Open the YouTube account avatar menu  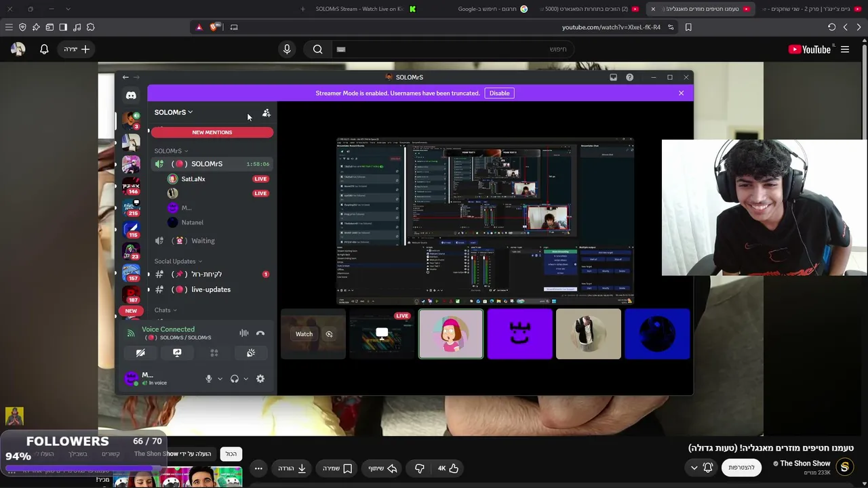pyautogui.click(x=18, y=49)
